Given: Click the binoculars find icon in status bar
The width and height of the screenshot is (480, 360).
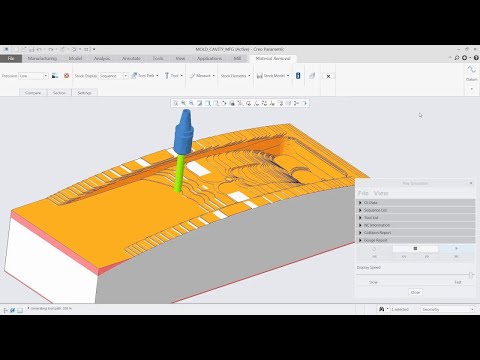Looking at the screenshot, I should (382, 309).
